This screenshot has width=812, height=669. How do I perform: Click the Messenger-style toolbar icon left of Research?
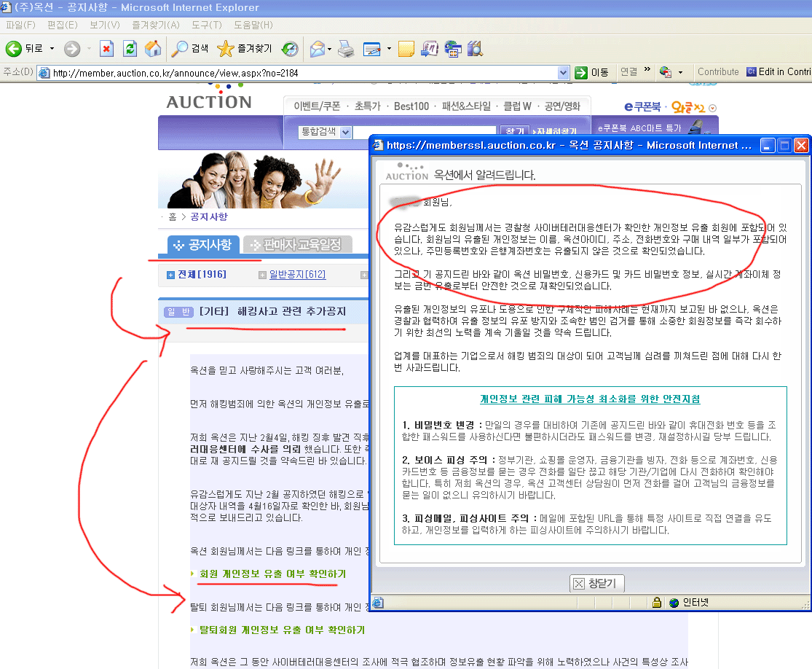[429, 49]
